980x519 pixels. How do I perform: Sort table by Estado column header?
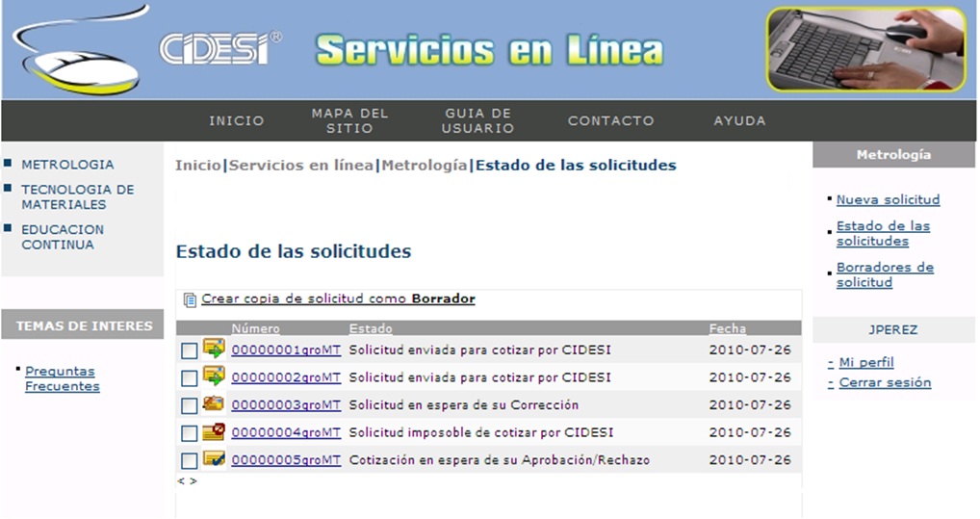pyautogui.click(x=371, y=328)
